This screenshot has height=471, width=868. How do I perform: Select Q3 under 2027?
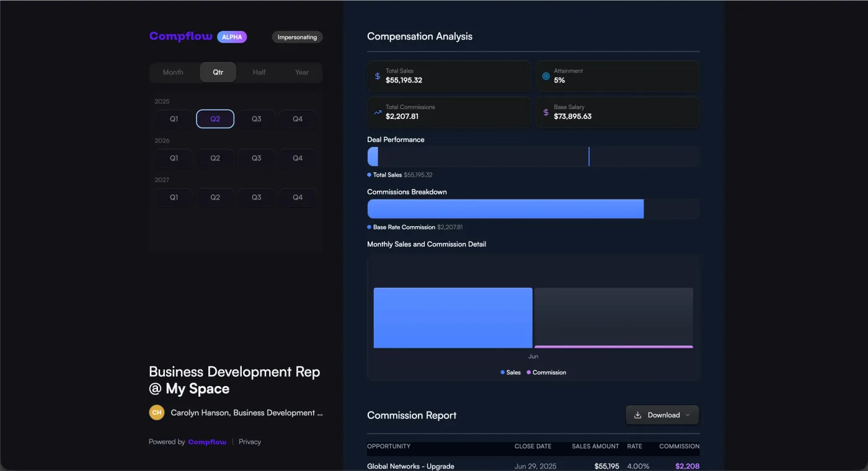tap(257, 197)
